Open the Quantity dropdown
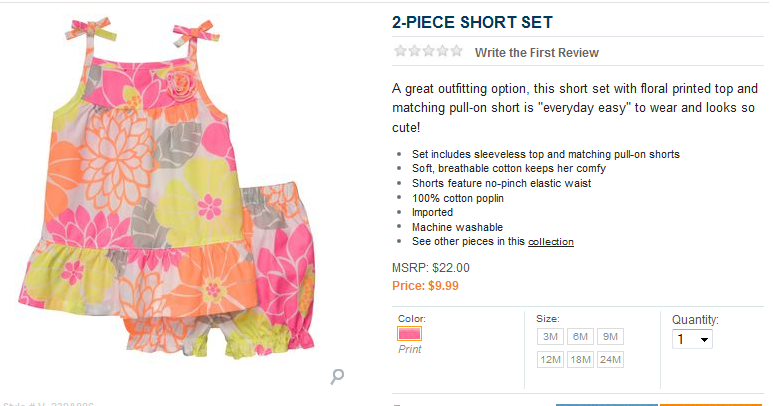The height and width of the screenshot is (406, 773). coord(692,339)
